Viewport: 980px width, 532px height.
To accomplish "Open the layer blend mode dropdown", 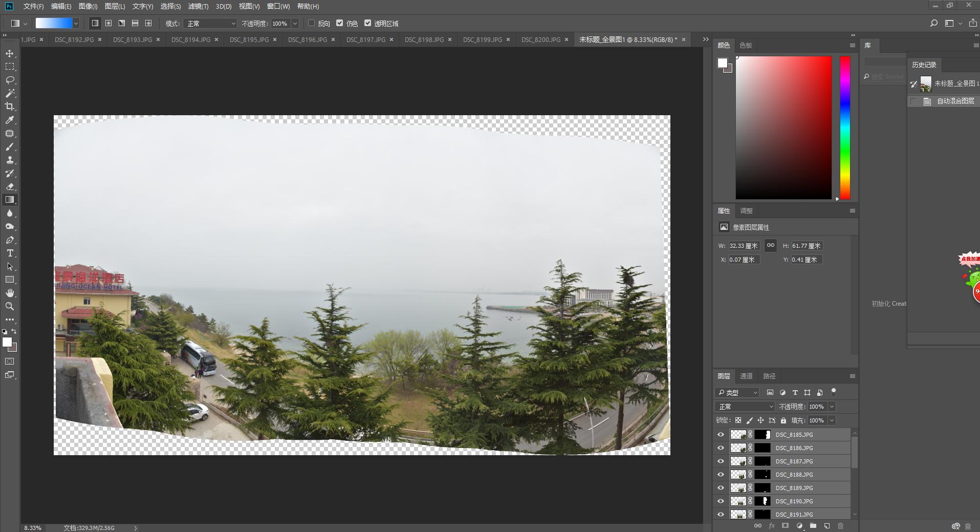I will (745, 407).
